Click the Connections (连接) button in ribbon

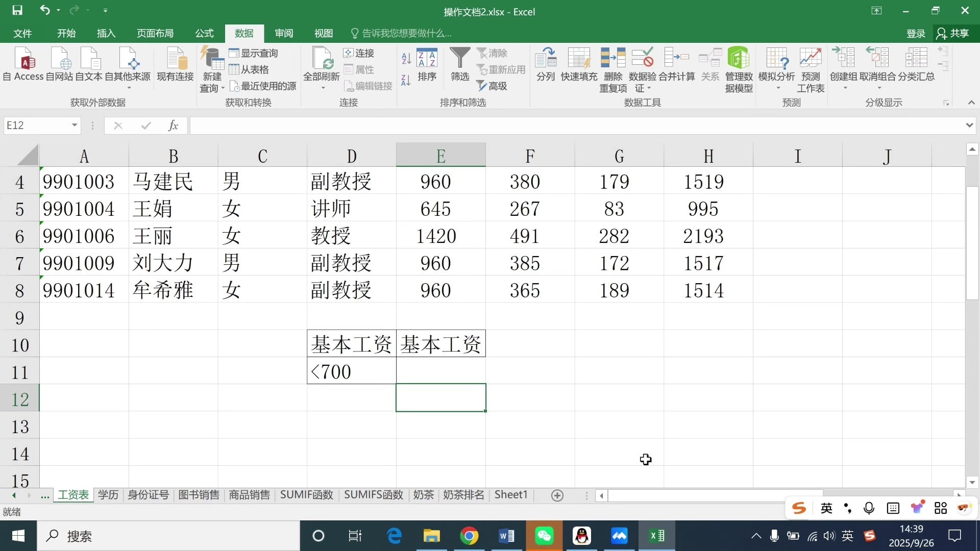coord(359,53)
